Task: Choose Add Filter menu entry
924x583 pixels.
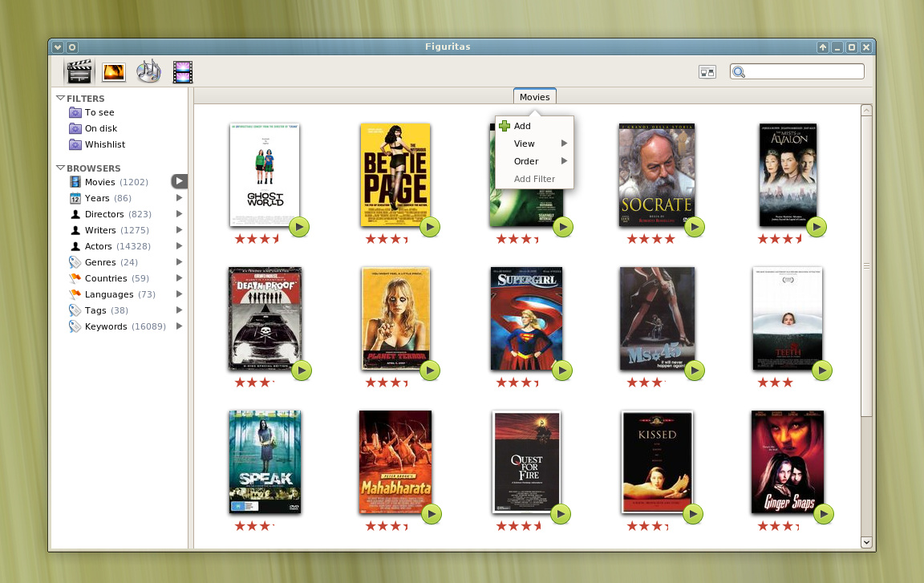Action: pos(534,179)
